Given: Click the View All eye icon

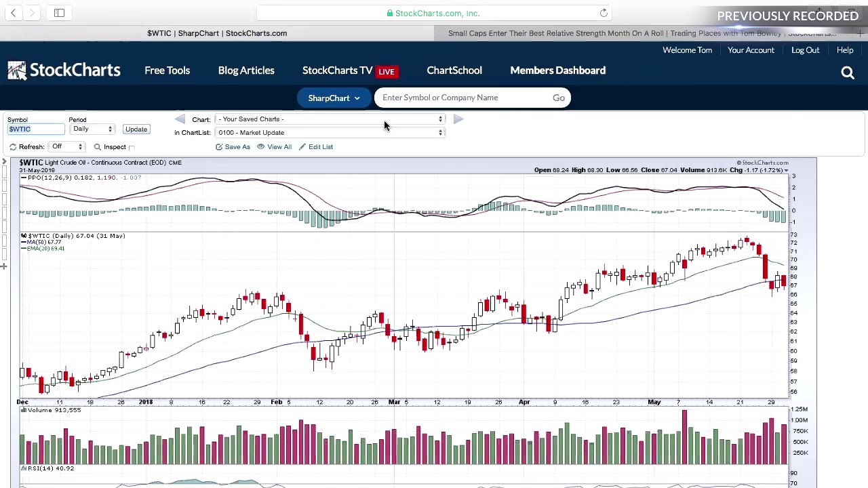Looking at the screenshot, I should (260, 147).
